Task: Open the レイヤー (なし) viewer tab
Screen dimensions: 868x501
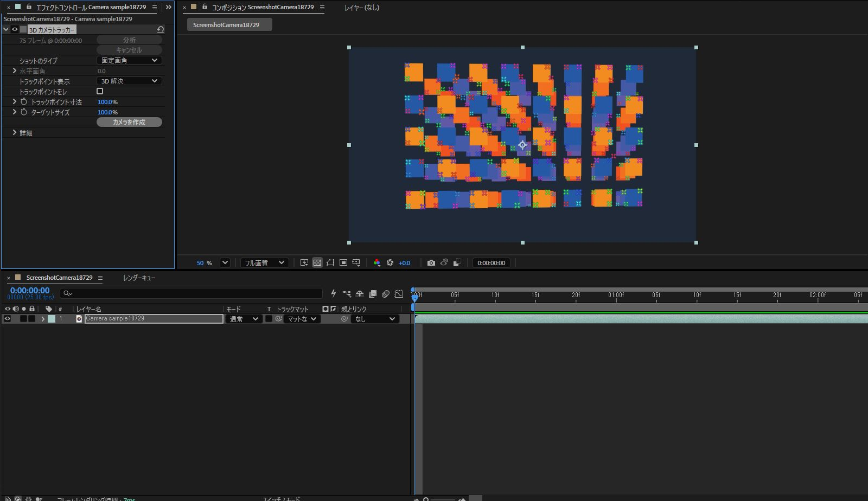Action: (362, 8)
